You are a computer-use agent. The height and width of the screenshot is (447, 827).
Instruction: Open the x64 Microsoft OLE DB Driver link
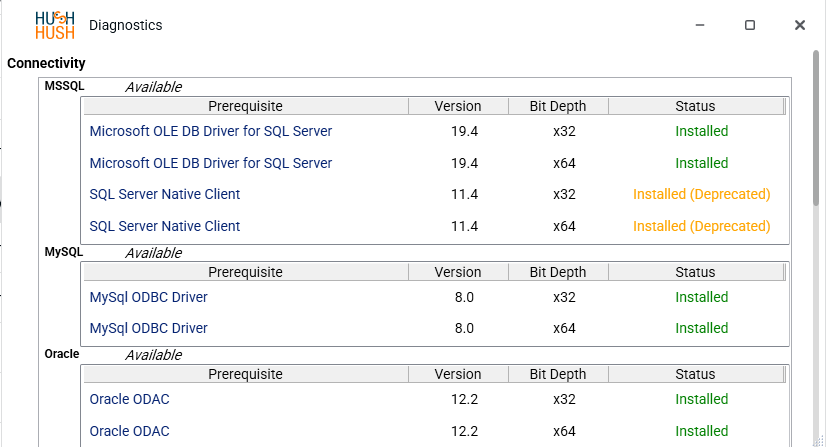211,163
